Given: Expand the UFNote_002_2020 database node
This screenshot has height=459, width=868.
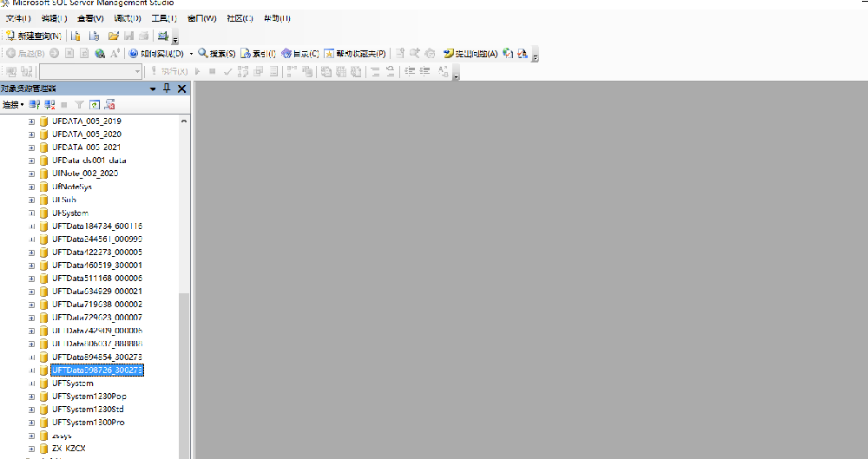Looking at the screenshot, I should coord(31,174).
